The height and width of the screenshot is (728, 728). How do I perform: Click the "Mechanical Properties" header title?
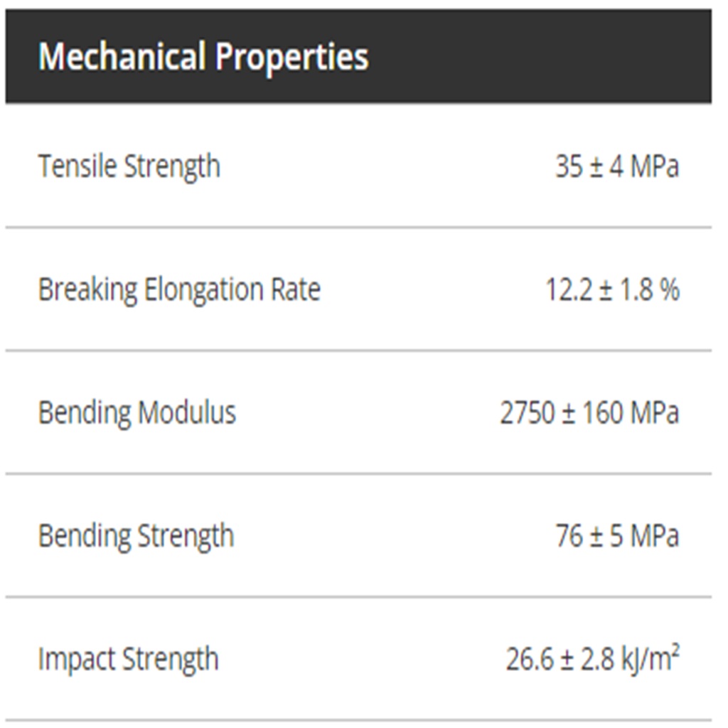tap(203, 57)
